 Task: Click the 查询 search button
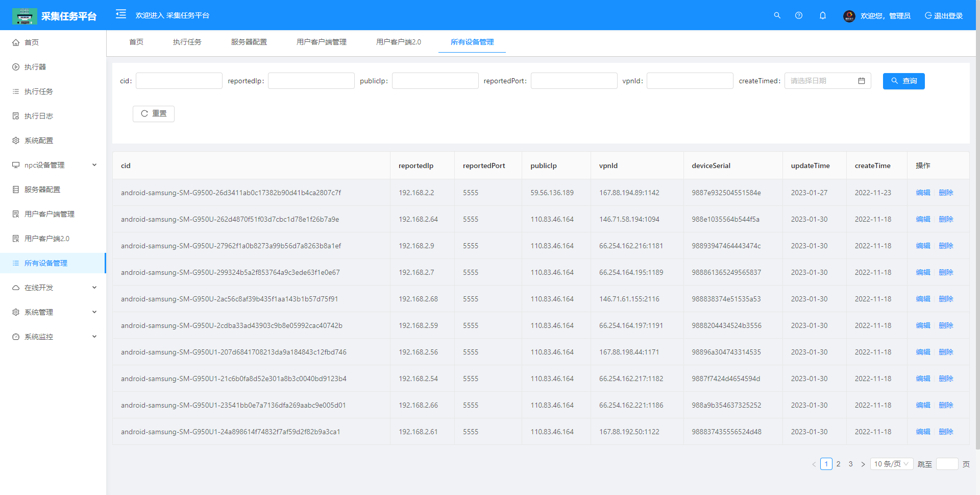tap(904, 81)
